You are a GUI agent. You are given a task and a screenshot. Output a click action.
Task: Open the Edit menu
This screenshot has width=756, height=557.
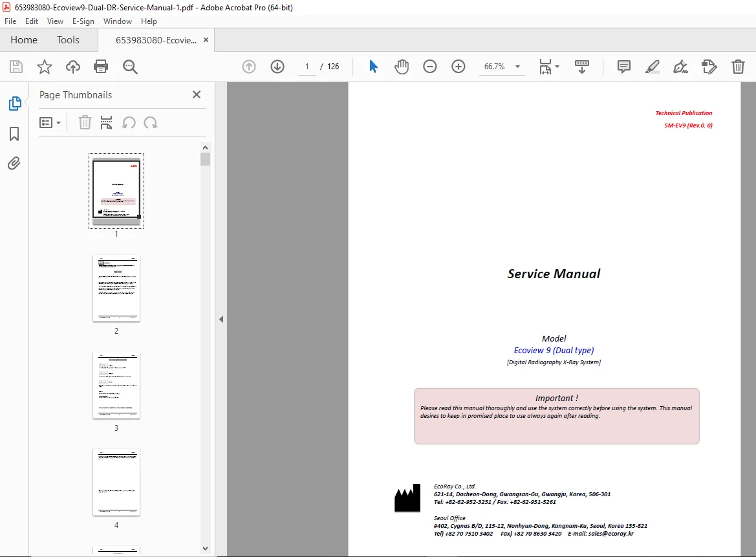(31, 21)
